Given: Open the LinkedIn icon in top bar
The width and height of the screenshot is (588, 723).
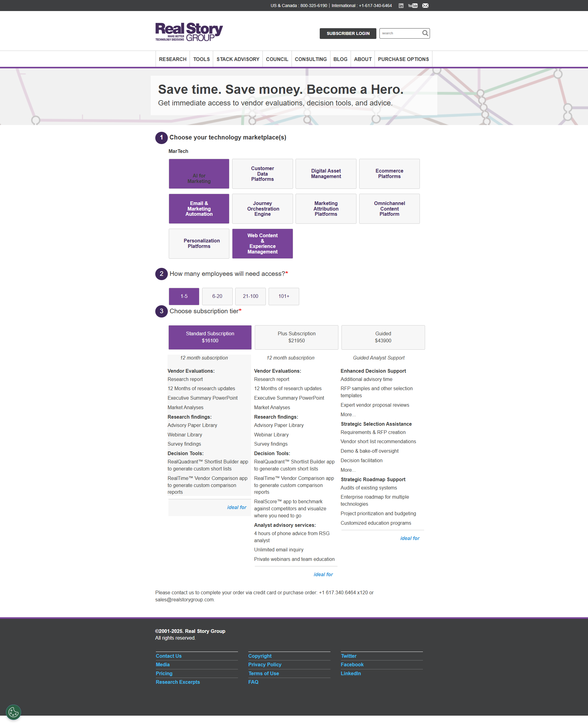Looking at the screenshot, I should (401, 6).
